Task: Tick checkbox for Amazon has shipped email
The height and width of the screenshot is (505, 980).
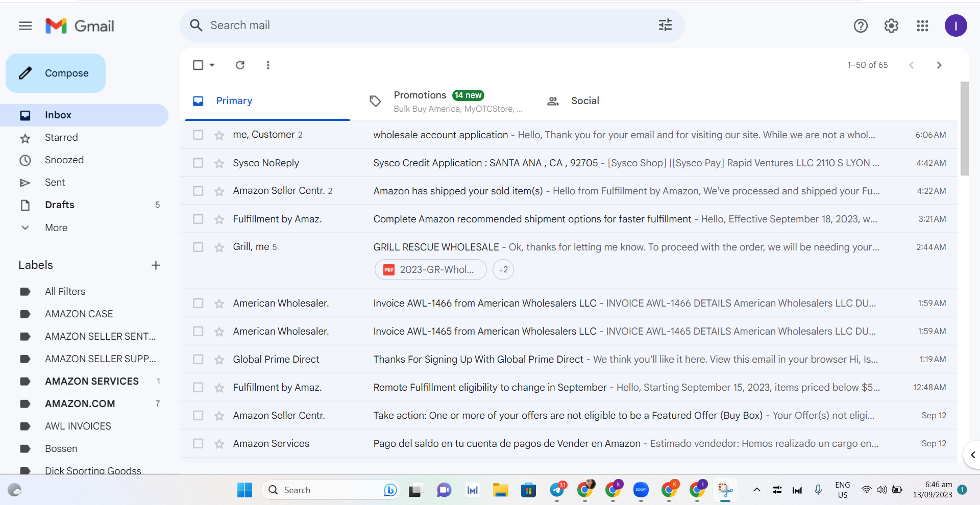Action: 198,191
